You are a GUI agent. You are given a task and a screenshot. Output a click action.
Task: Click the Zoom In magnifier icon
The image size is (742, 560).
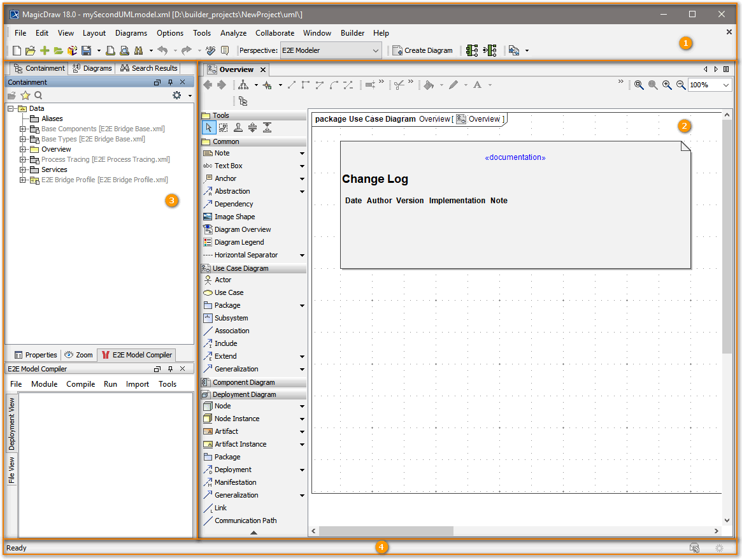pos(667,85)
